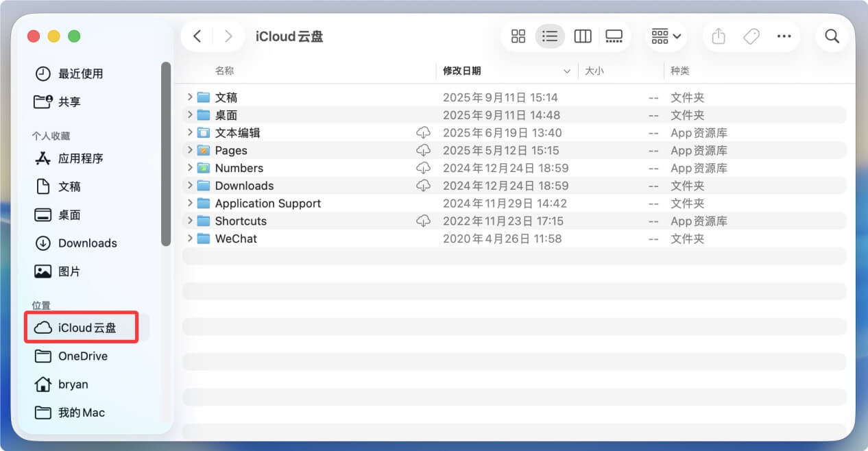Download Pages from iCloud via the cloud icon

[424, 150]
